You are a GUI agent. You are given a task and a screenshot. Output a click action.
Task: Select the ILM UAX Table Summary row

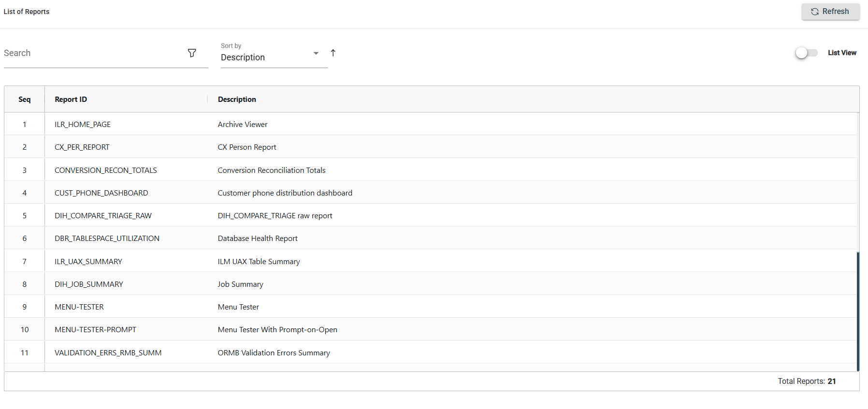tap(259, 262)
